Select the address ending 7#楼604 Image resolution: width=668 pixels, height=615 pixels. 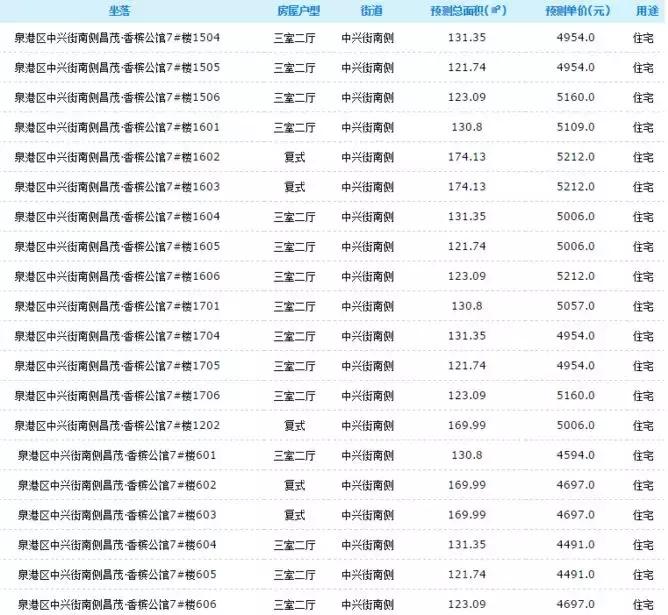pyautogui.click(x=117, y=545)
